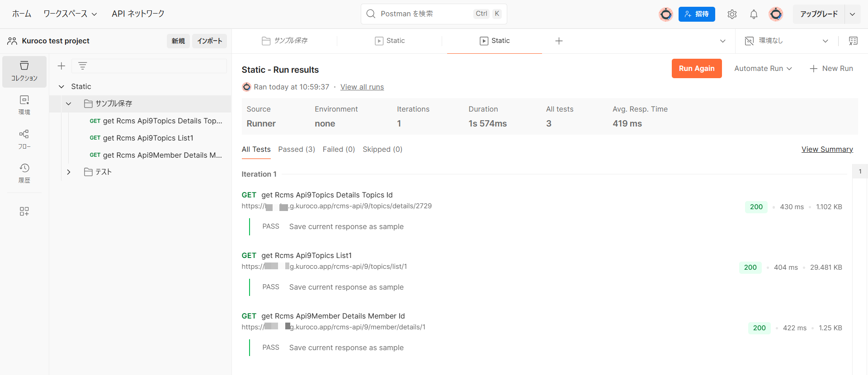Viewport: 868px width, 375px height.
Task: Click the filter icon in the collections sidebar
Action: tap(82, 66)
